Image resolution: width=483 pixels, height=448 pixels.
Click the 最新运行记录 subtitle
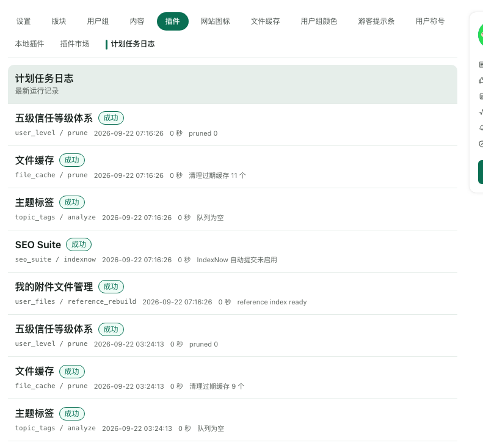point(37,91)
